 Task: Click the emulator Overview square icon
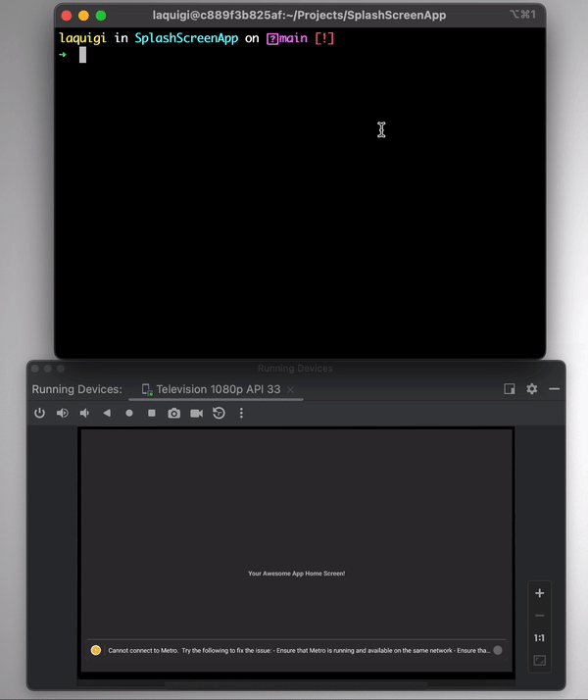152,413
